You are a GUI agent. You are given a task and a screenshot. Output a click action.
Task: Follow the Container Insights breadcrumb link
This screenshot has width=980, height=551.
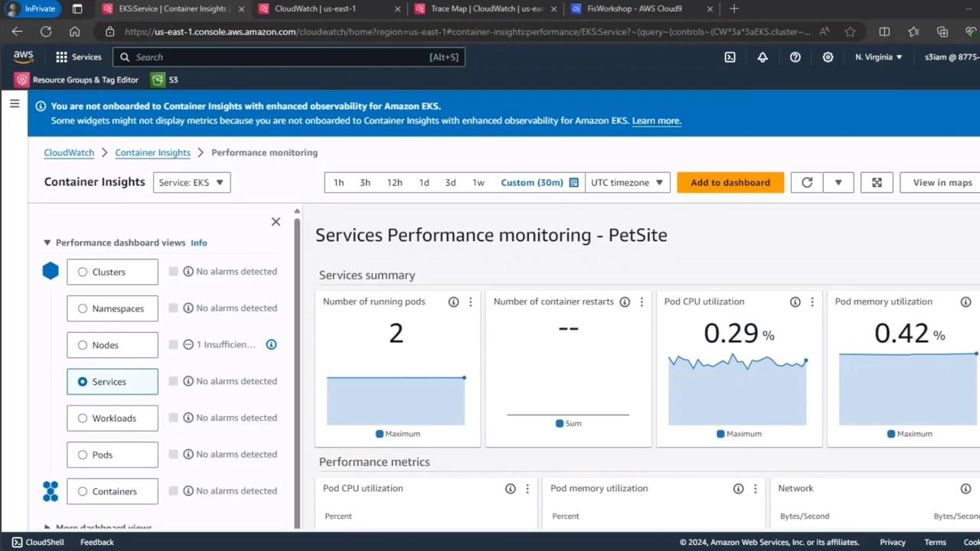[152, 153]
